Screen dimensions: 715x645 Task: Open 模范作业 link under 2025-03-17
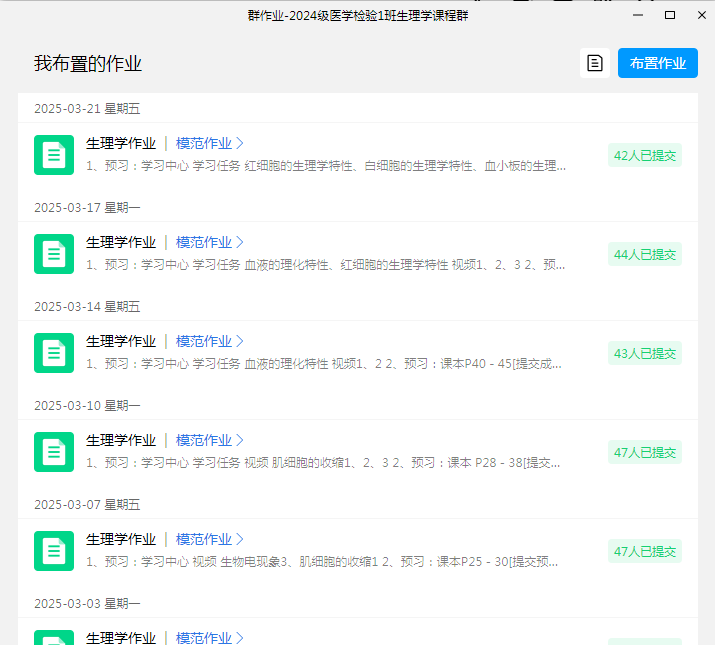click(204, 242)
